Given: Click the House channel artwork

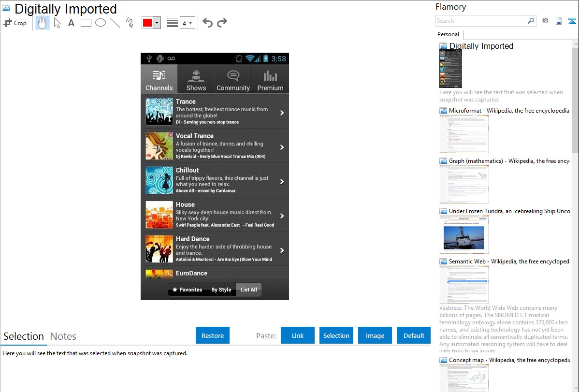Looking at the screenshot, I should pos(159,215).
